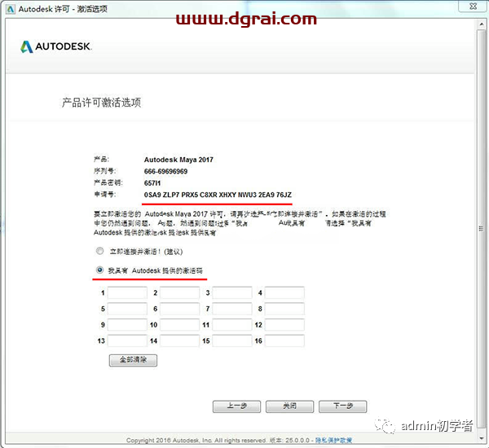
Task: Select the radio option to connect and activate now
Action: (x=99, y=251)
